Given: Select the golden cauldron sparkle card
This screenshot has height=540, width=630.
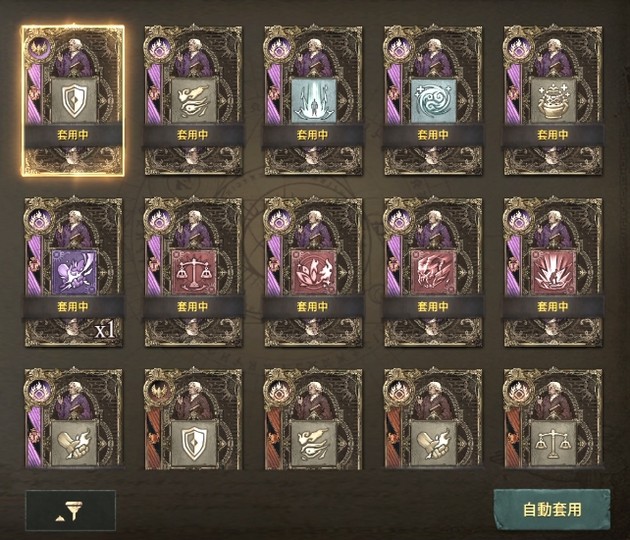Looking at the screenshot, I should coord(553,100).
